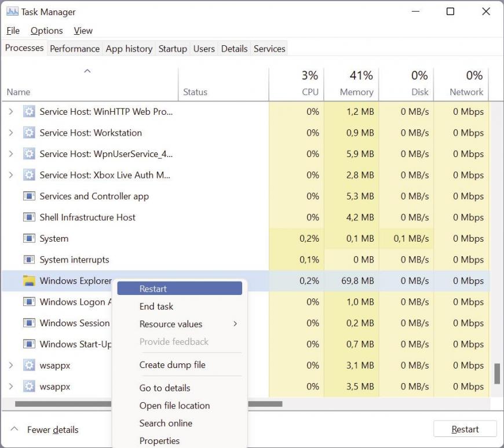Select the System interrupts process name
Image resolution: width=504 pixels, height=448 pixels.
(74, 260)
